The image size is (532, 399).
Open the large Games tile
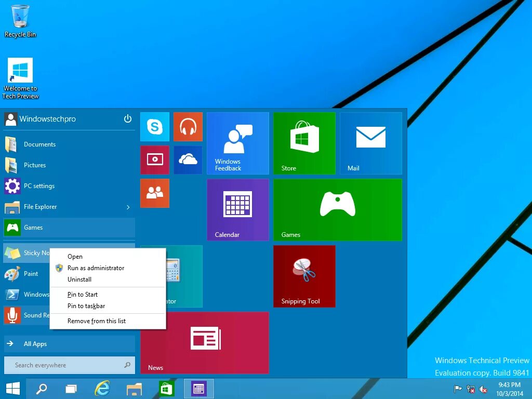(338, 210)
